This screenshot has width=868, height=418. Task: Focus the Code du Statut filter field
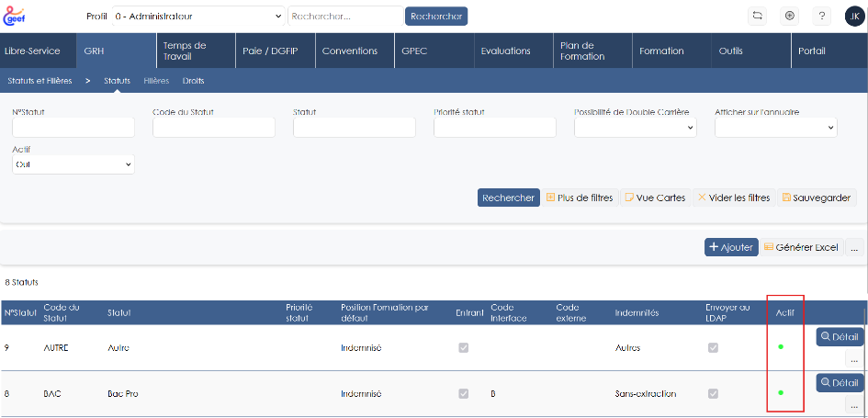tap(214, 128)
